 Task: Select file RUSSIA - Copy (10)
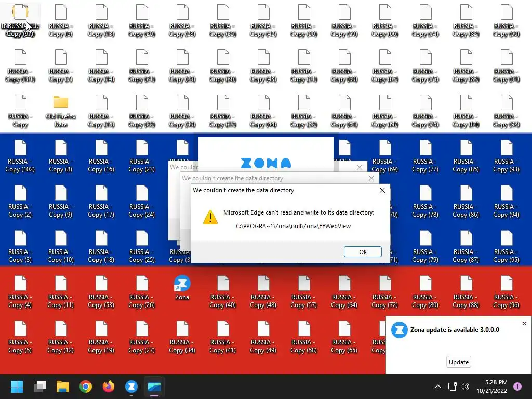tap(61, 246)
